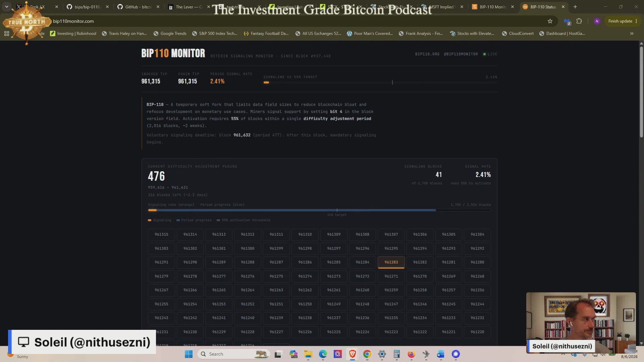
Task: Click the taskbar Search box
Action: coord(234,354)
